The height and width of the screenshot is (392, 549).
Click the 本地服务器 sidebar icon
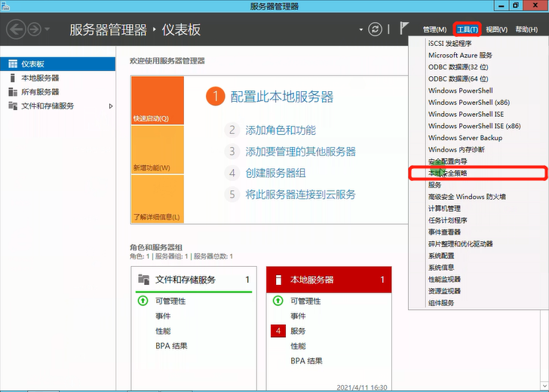pos(13,78)
